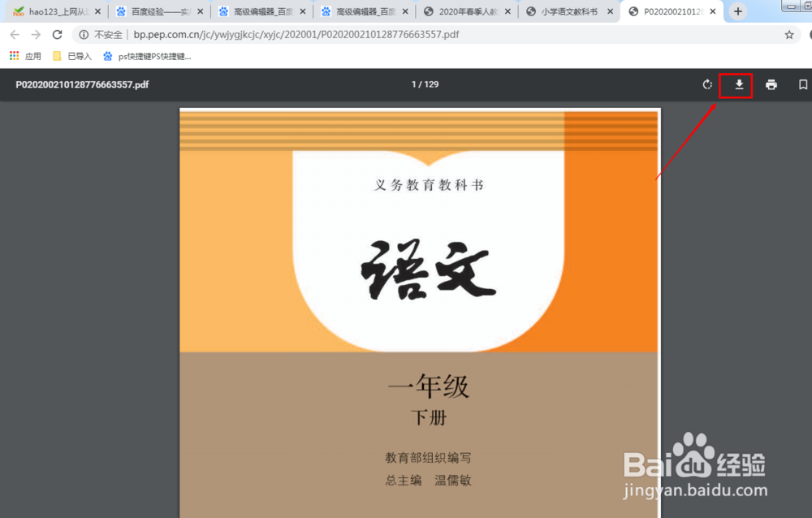812x518 pixels.
Task: Click the browser reload icon
Action: click(56, 35)
